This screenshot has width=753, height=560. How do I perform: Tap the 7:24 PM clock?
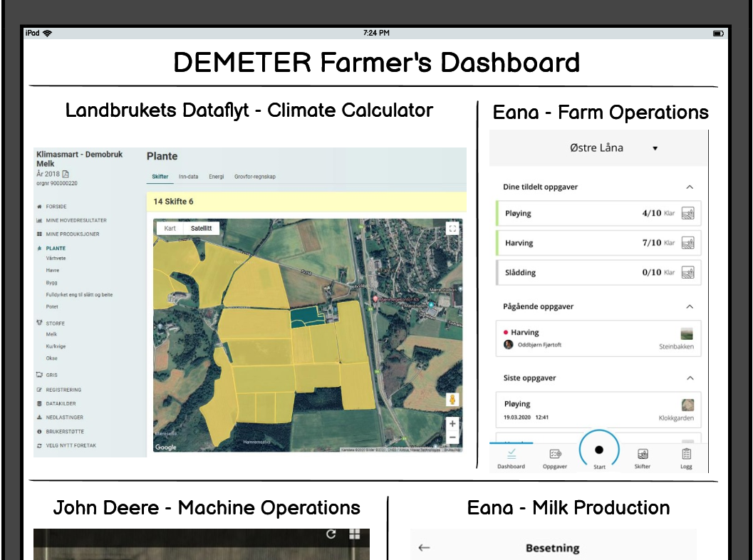click(x=376, y=33)
